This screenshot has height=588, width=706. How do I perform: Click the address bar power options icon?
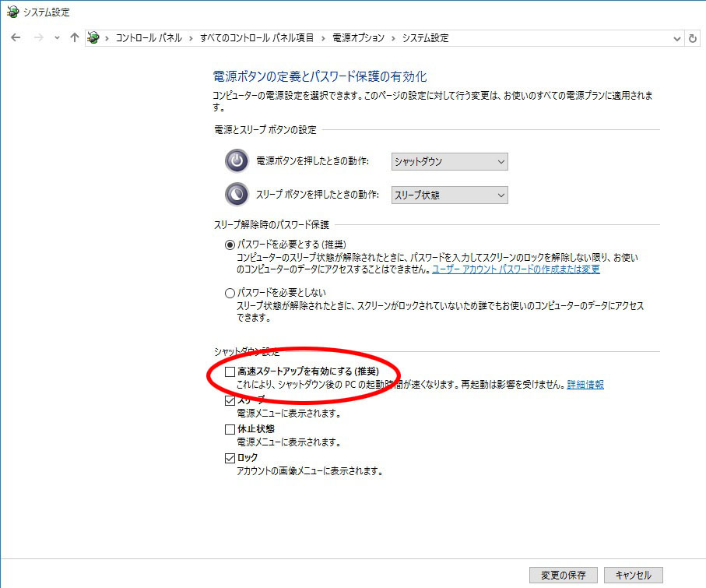(94, 37)
